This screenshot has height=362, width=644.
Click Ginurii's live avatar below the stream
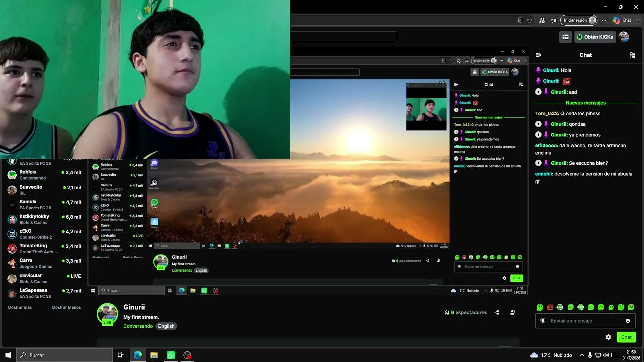point(107,314)
